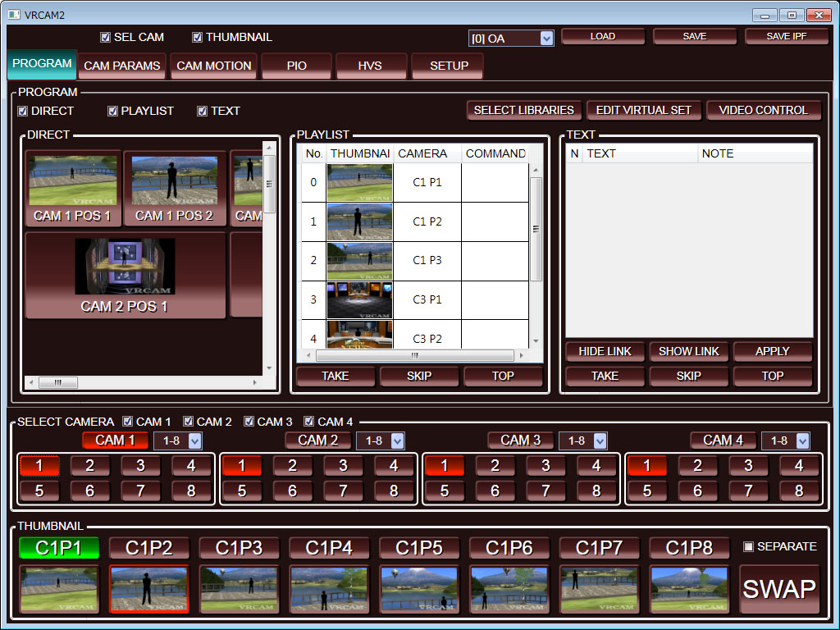
Task: Select the green C1P1 thumbnail label button
Action: (x=59, y=548)
